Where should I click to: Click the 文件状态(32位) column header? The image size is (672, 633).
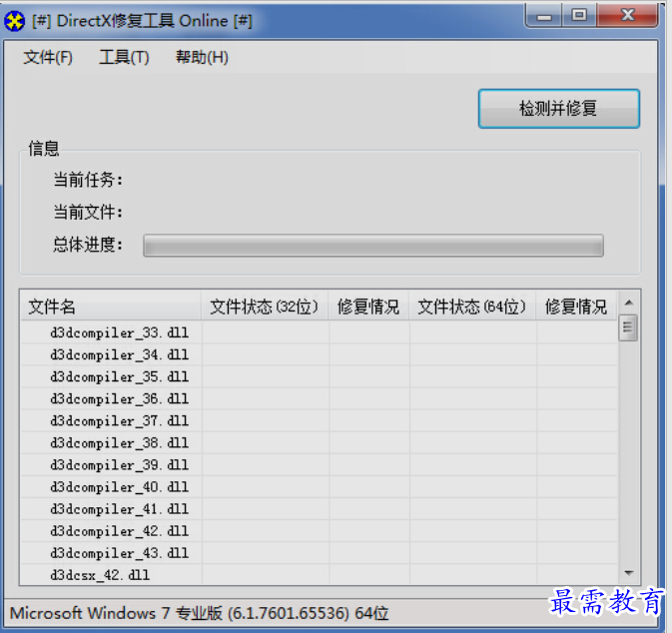pos(265,307)
